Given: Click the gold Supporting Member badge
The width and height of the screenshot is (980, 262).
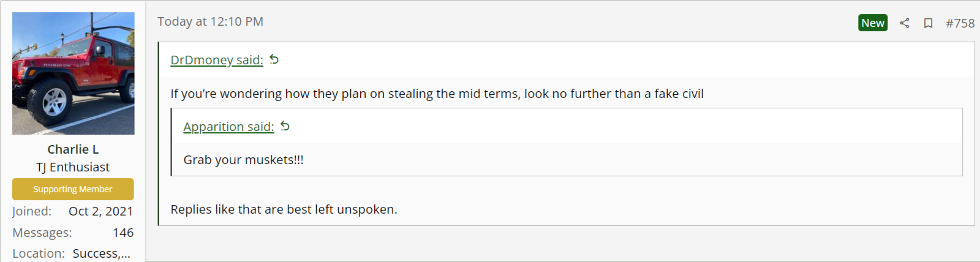Looking at the screenshot, I should point(73,189).
